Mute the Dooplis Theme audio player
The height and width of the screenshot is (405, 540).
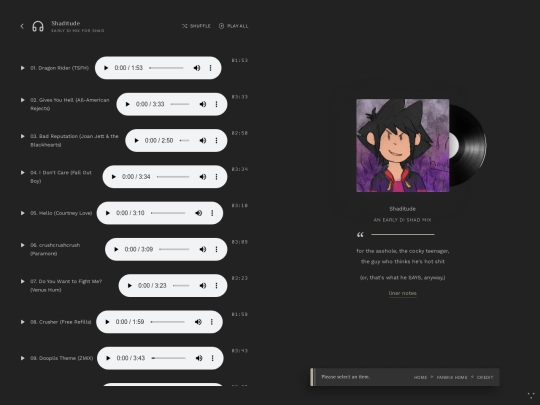(199, 358)
